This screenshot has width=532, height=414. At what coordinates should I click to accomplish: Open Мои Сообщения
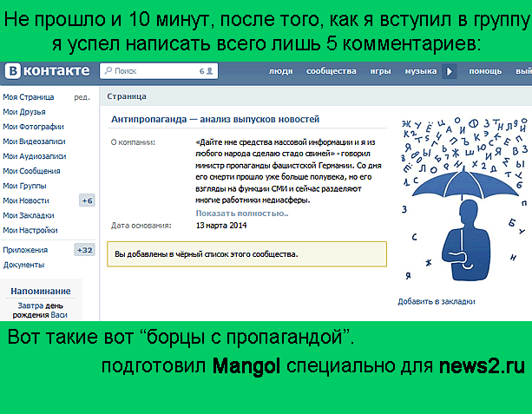click(31, 171)
